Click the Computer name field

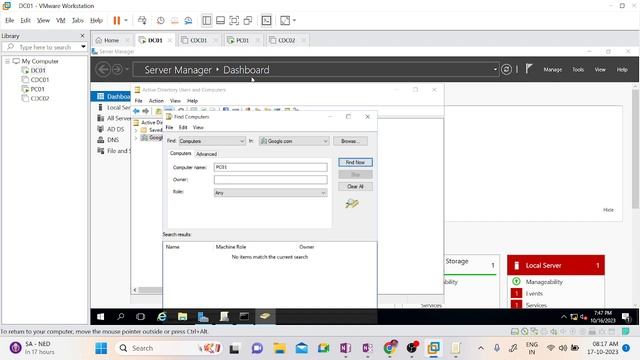(271, 167)
